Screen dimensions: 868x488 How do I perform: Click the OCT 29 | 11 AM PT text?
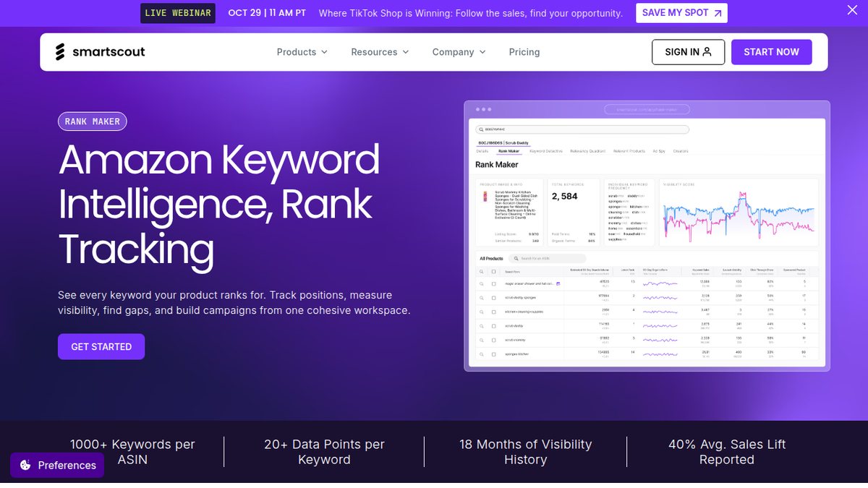(267, 13)
